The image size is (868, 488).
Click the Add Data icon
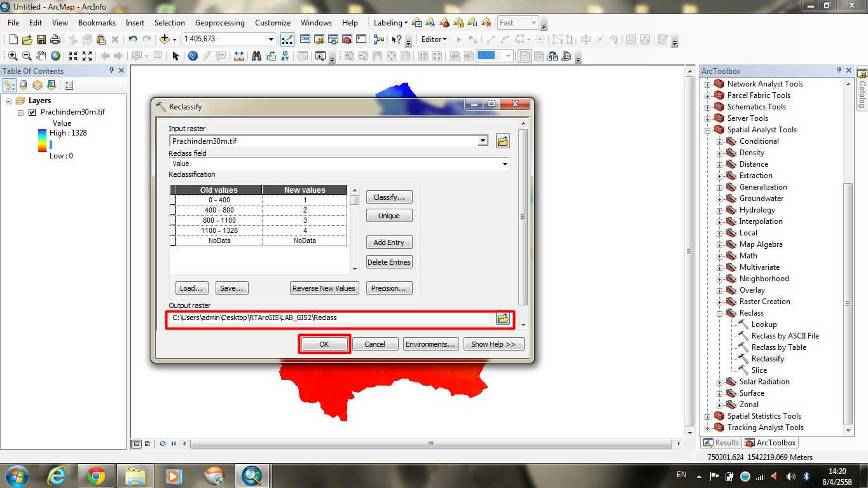(x=165, y=39)
